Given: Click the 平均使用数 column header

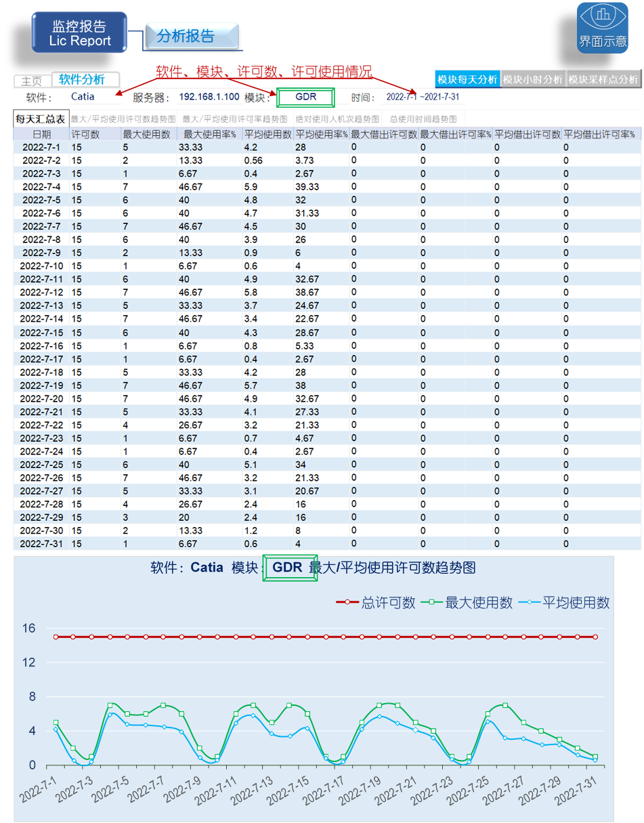Looking at the screenshot, I should [268, 135].
